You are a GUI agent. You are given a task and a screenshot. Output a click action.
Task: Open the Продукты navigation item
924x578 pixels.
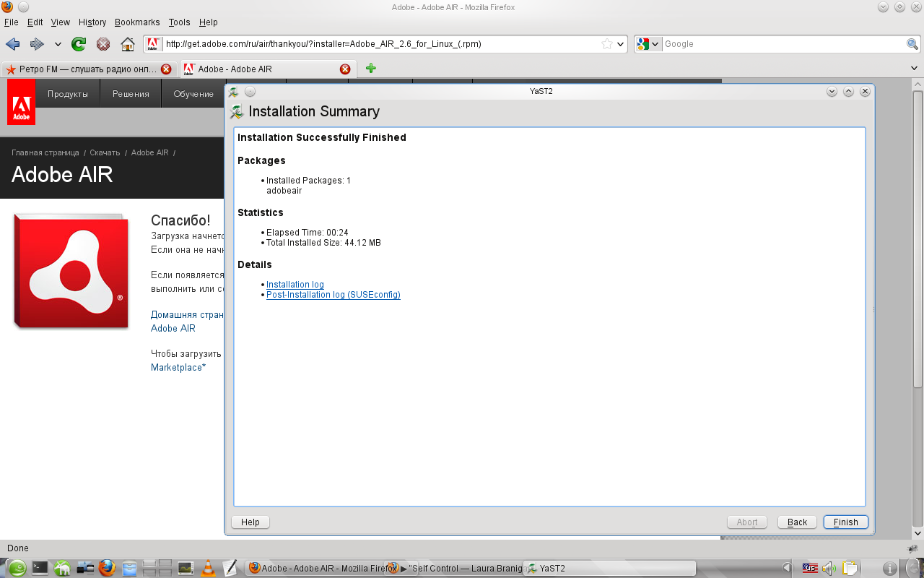coord(68,94)
